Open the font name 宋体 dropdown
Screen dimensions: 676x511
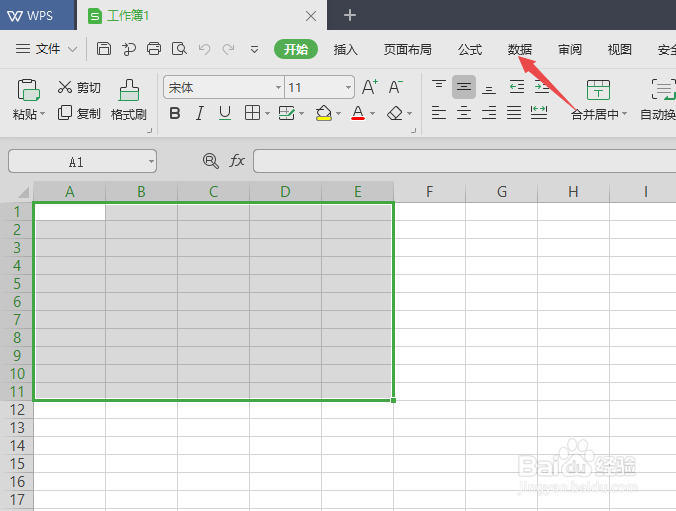click(279, 88)
